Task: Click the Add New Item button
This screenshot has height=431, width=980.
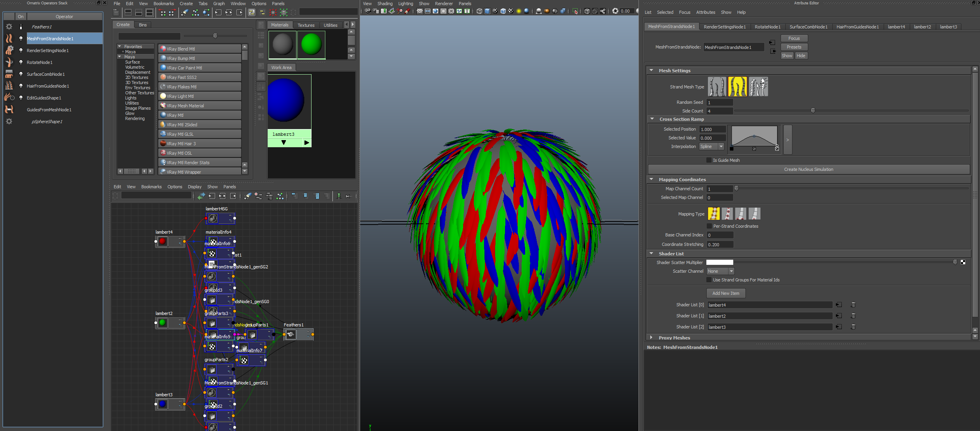Action: (x=725, y=293)
